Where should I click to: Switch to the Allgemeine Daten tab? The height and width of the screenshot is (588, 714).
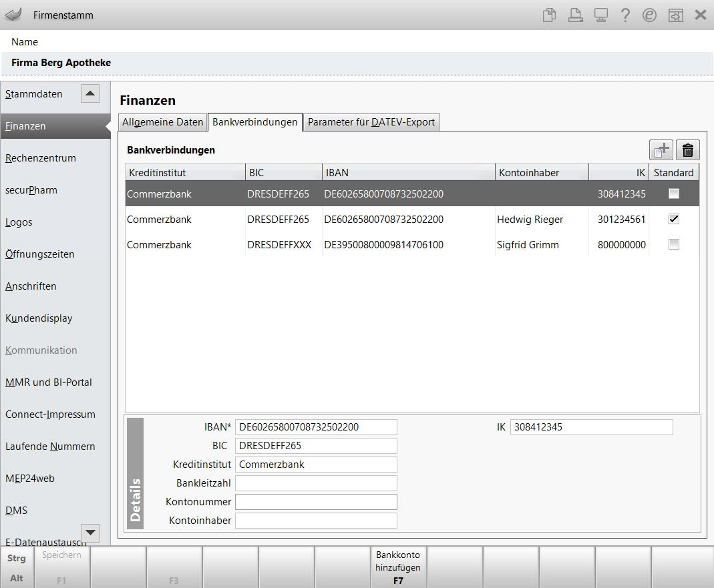162,122
